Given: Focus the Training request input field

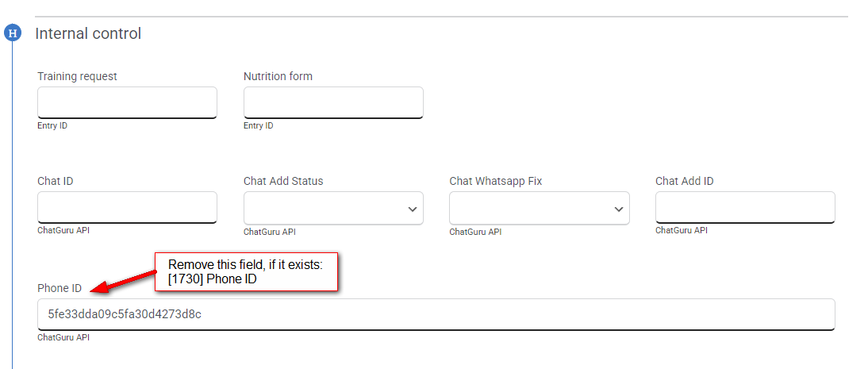Looking at the screenshot, I should coord(127,102).
